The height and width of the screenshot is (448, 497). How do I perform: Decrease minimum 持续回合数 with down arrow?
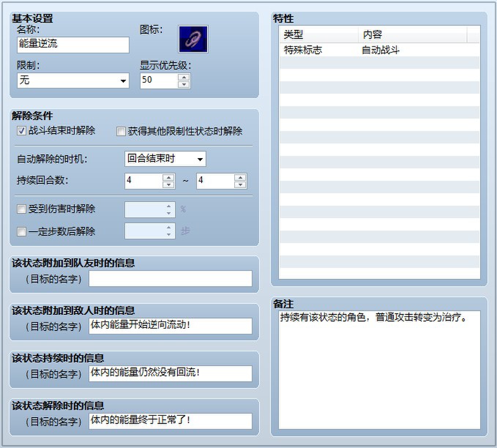pos(168,185)
